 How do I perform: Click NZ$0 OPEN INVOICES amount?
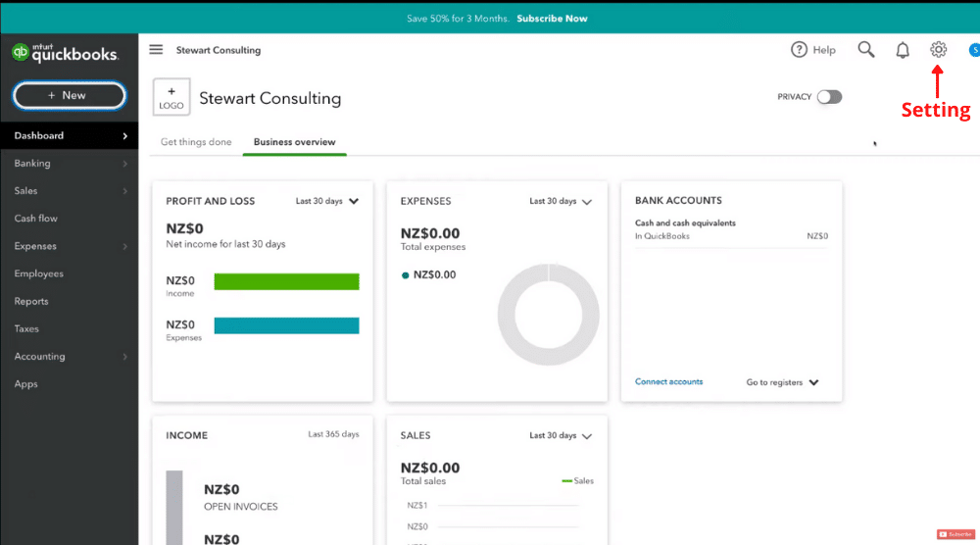[x=221, y=489]
